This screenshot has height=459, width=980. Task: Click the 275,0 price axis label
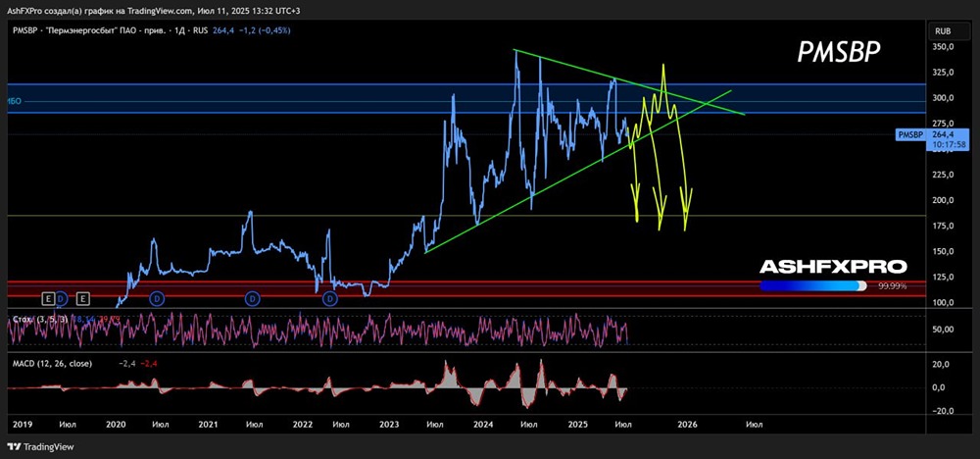[x=943, y=124]
